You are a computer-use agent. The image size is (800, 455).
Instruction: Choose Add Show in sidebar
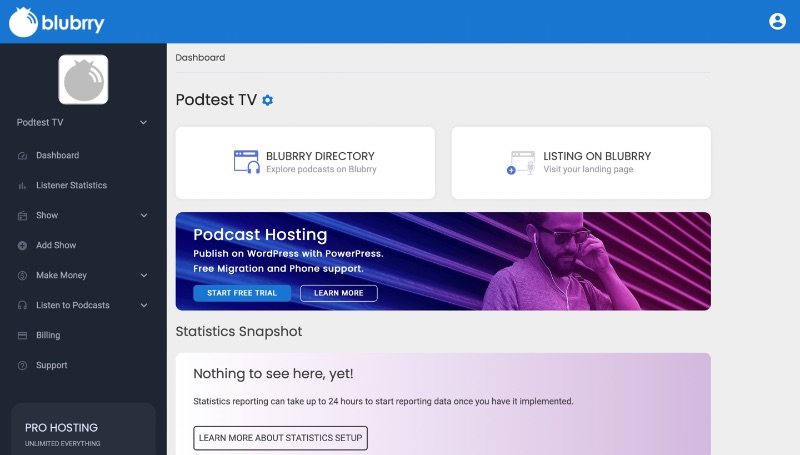(x=56, y=245)
